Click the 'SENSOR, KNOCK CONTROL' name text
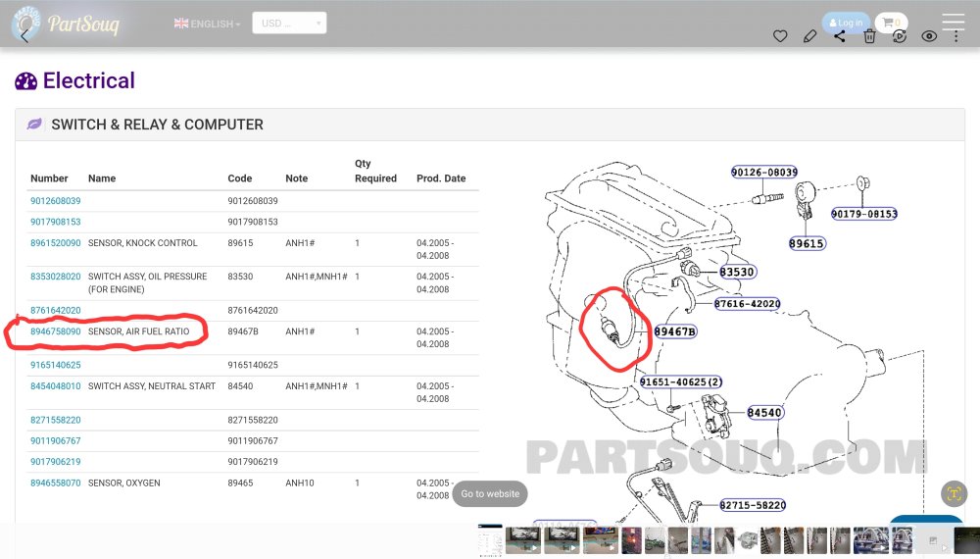980x559 pixels. pyautogui.click(x=142, y=243)
